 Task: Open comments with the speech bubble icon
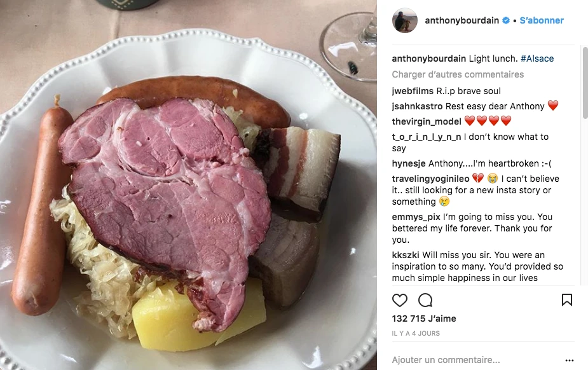tap(425, 300)
